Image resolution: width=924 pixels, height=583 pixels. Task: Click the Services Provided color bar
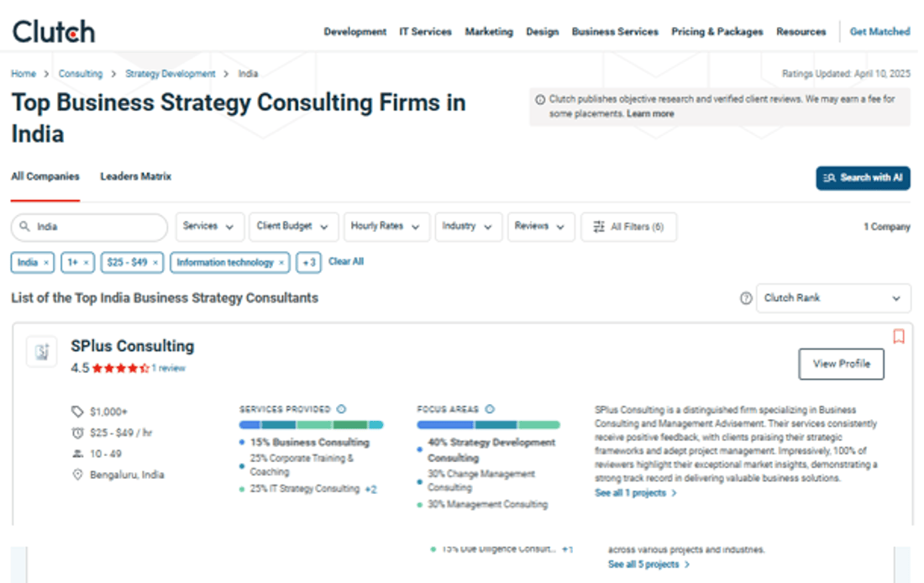click(311, 425)
